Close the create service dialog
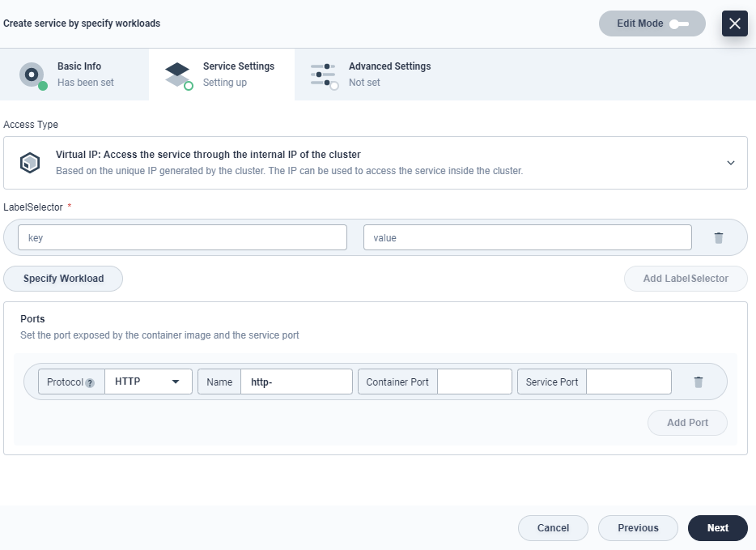Image resolution: width=756 pixels, height=550 pixels. click(734, 23)
